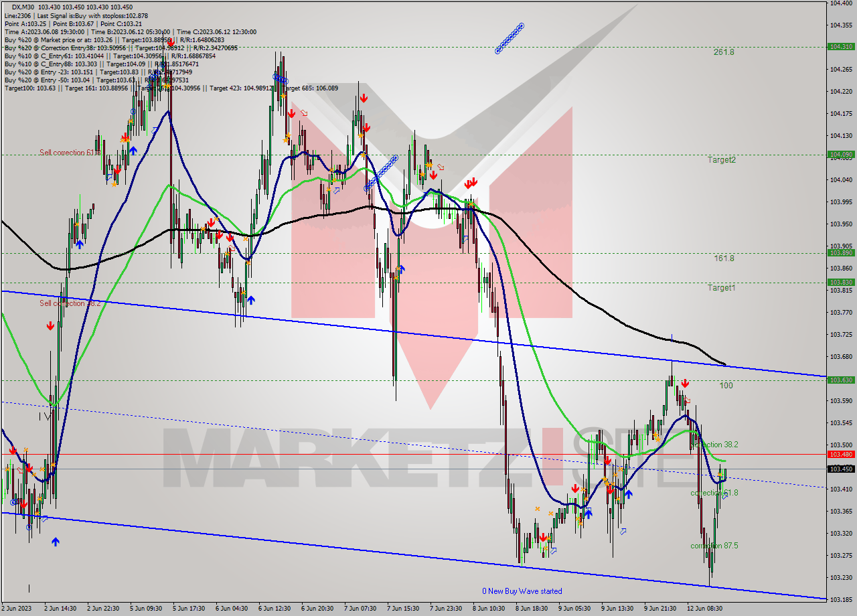The height and width of the screenshot is (616, 857).
Task: Click the Target2 level label
Action: pyautogui.click(x=722, y=159)
